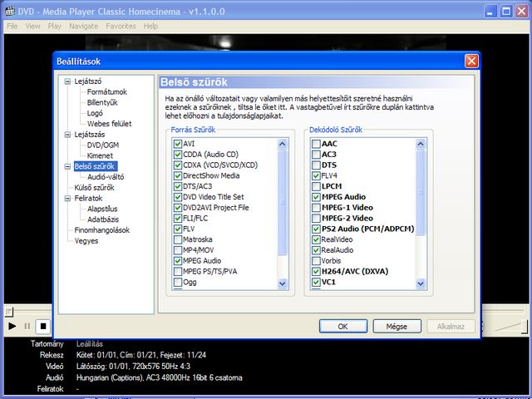532x399 pixels.
Task: Click the scroll up arrow in Dekódoló Szűrők list
Action: point(421,144)
